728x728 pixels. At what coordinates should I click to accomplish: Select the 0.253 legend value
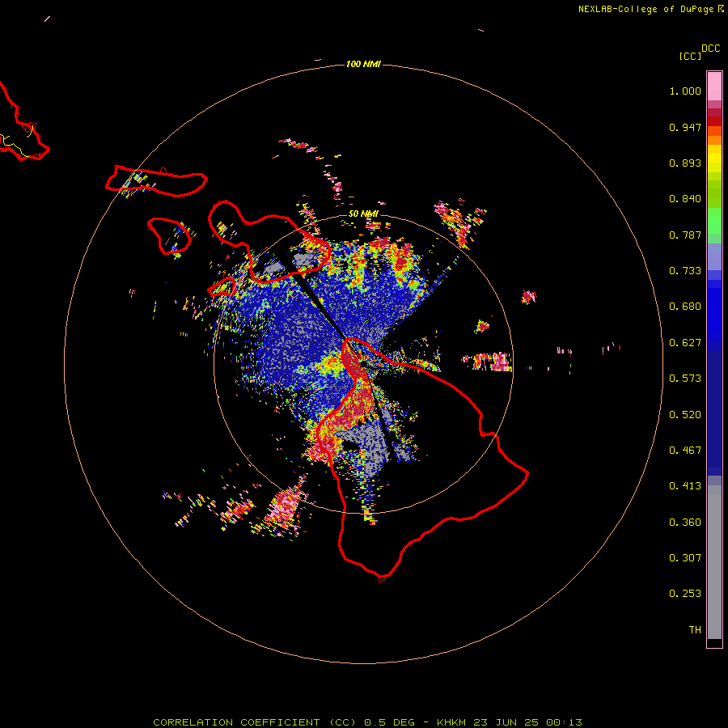pyautogui.click(x=685, y=594)
